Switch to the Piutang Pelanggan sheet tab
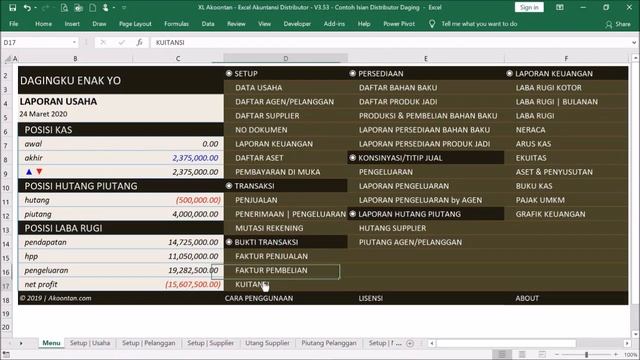 (329, 343)
